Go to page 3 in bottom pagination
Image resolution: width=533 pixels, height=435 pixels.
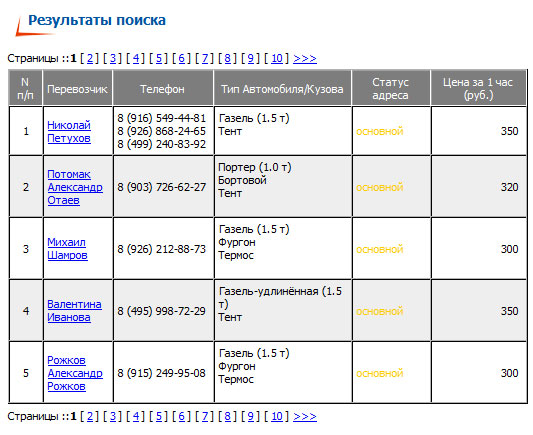(113, 416)
